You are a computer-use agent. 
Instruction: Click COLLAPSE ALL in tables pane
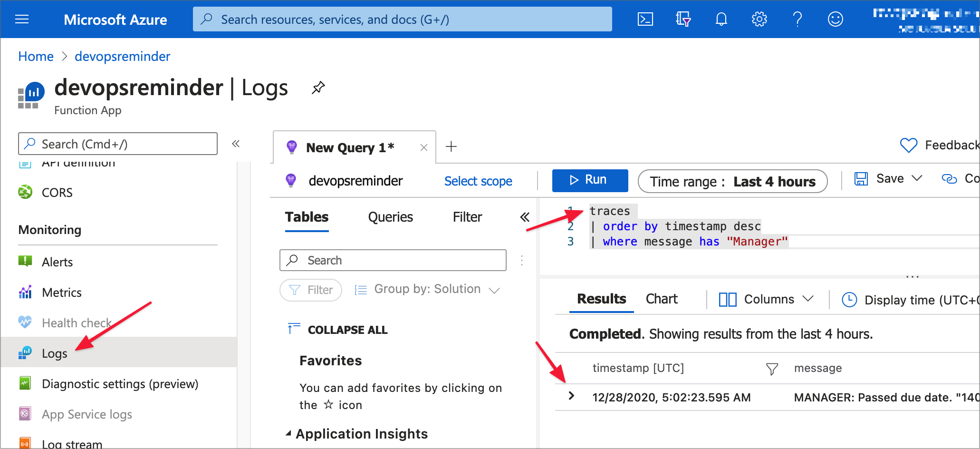pyautogui.click(x=338, y=330)
